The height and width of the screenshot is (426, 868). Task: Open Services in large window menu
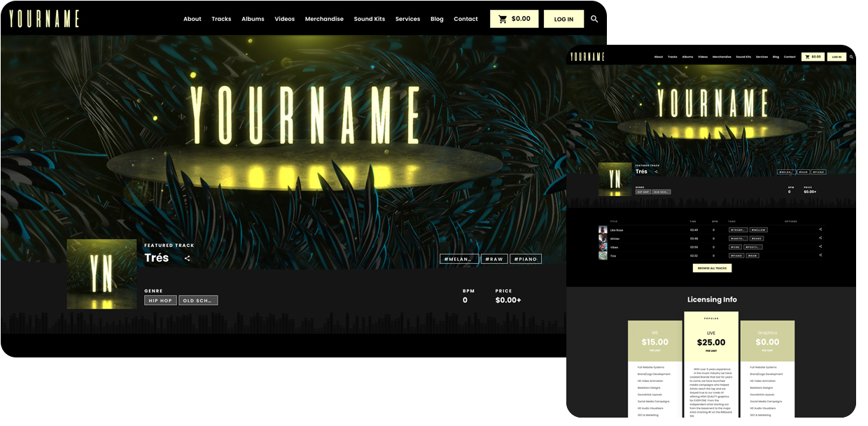coord(407,19)
